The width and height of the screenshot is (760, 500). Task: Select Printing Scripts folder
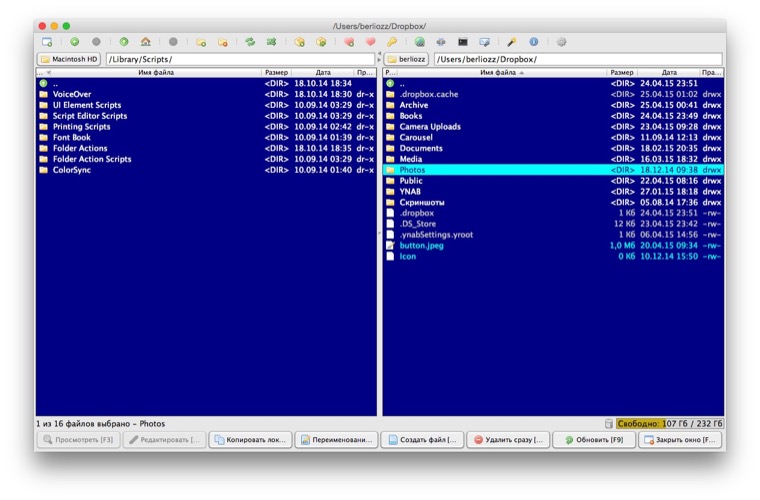point(206,127)
